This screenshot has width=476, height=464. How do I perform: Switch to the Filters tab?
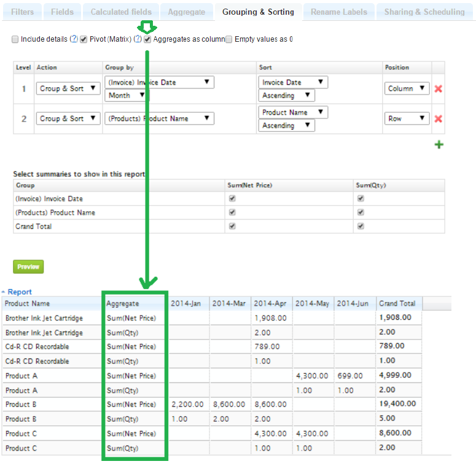click(x=23, y=12)
